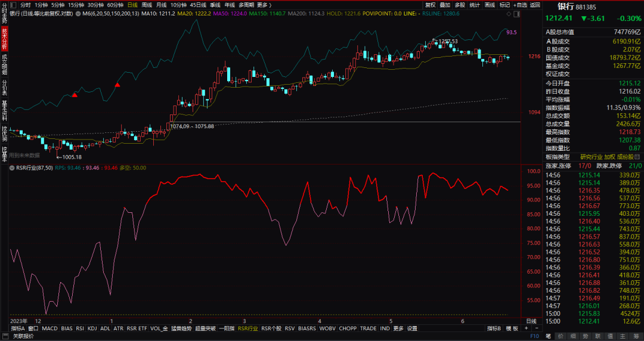Select the 主 main icon

tap(623, 336)
